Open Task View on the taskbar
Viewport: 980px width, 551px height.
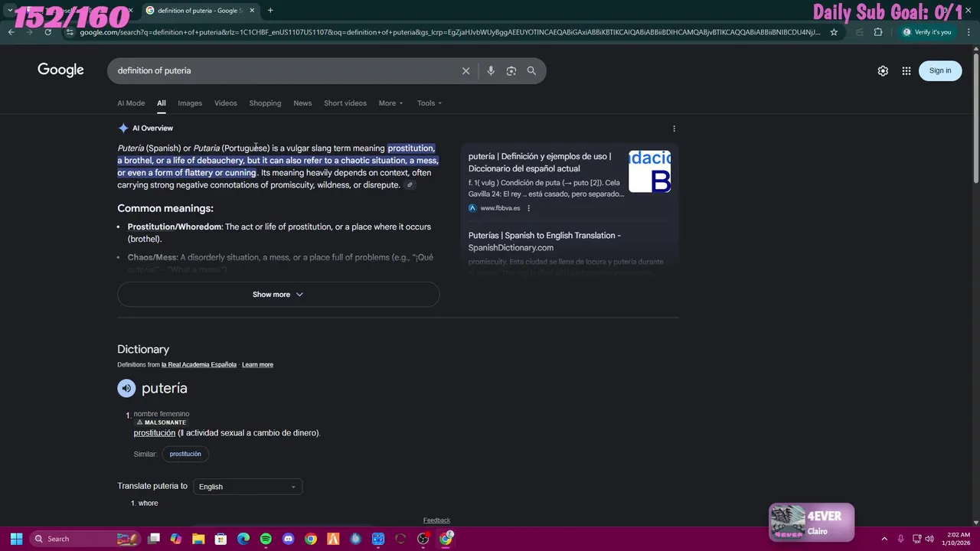(154, 539)
